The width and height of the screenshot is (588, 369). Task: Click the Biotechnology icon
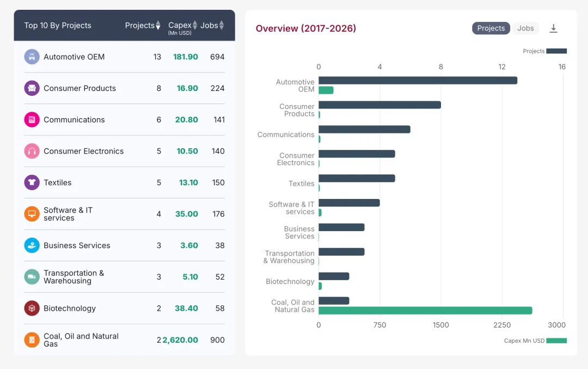[32, 308]
